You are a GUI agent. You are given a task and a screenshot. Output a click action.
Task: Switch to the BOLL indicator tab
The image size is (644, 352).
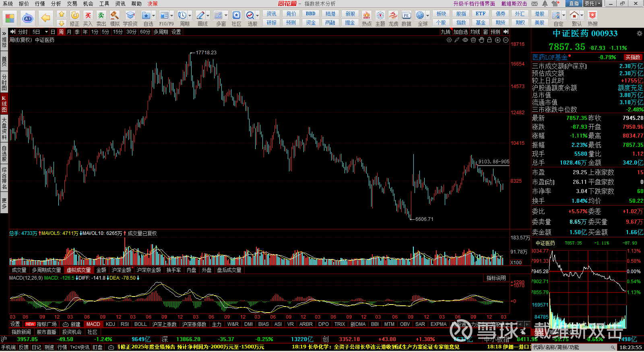pos(140,324)
